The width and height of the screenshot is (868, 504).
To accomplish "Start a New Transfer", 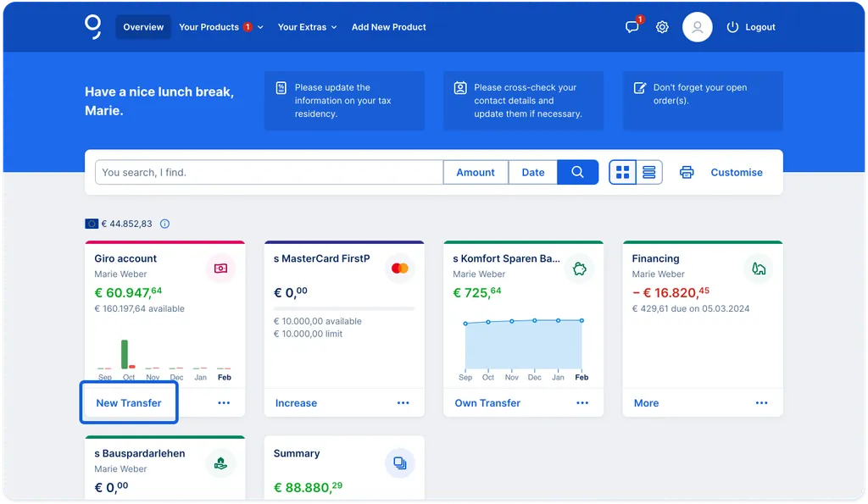I will [x=129, y=402].
